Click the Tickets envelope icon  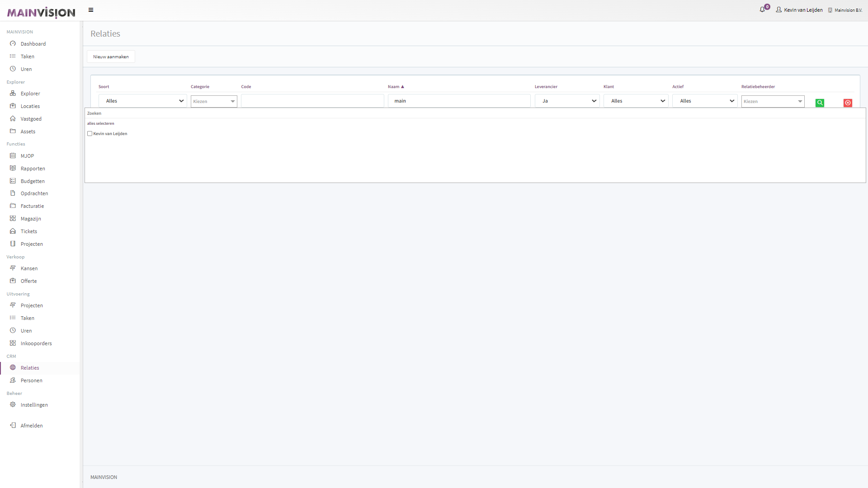(13, 231)
